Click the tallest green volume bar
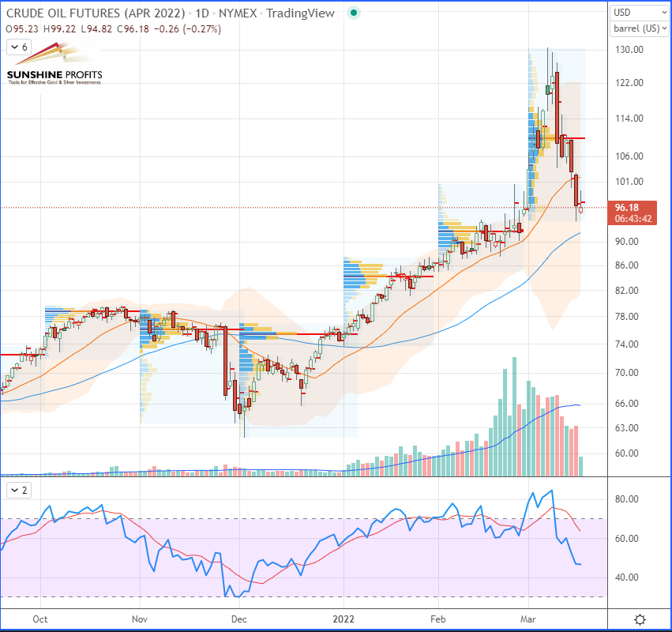672x632 pixels. (514, 416)
